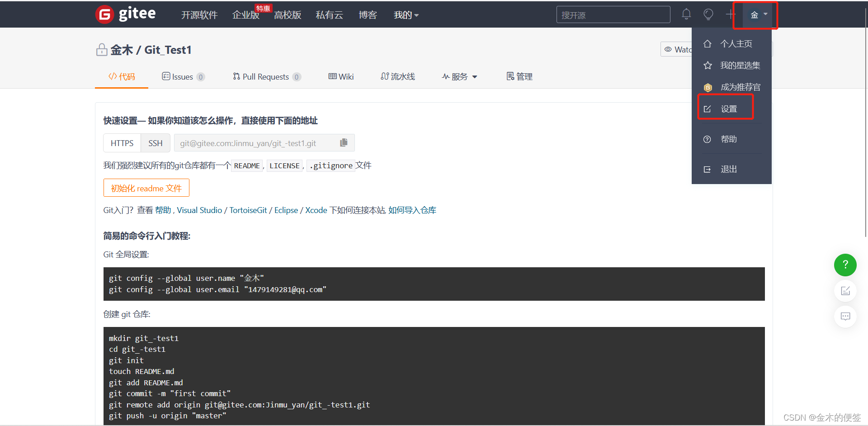Image resolution: width=868 pixels, height=426 pixels.
Task: Click the Gitee logo
Action: (126, 14)
